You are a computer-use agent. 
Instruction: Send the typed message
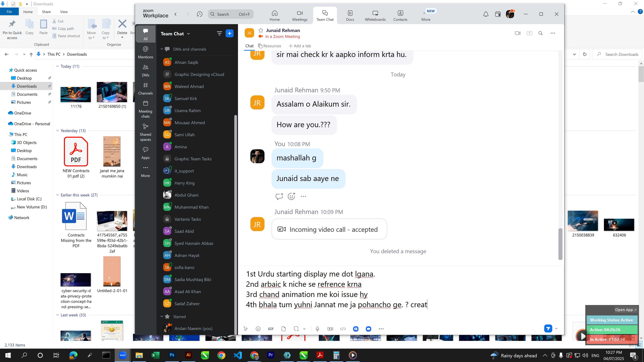(548, 328)
